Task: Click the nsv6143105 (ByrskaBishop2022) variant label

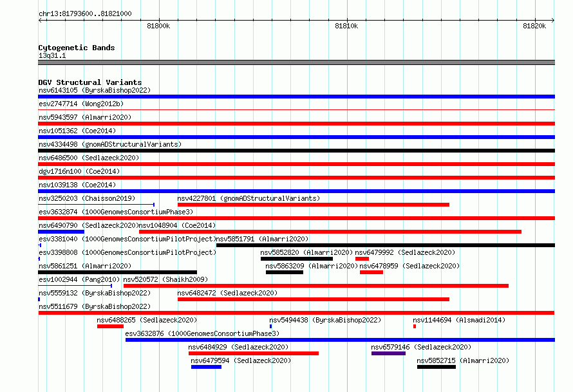Action: point(95,90)
